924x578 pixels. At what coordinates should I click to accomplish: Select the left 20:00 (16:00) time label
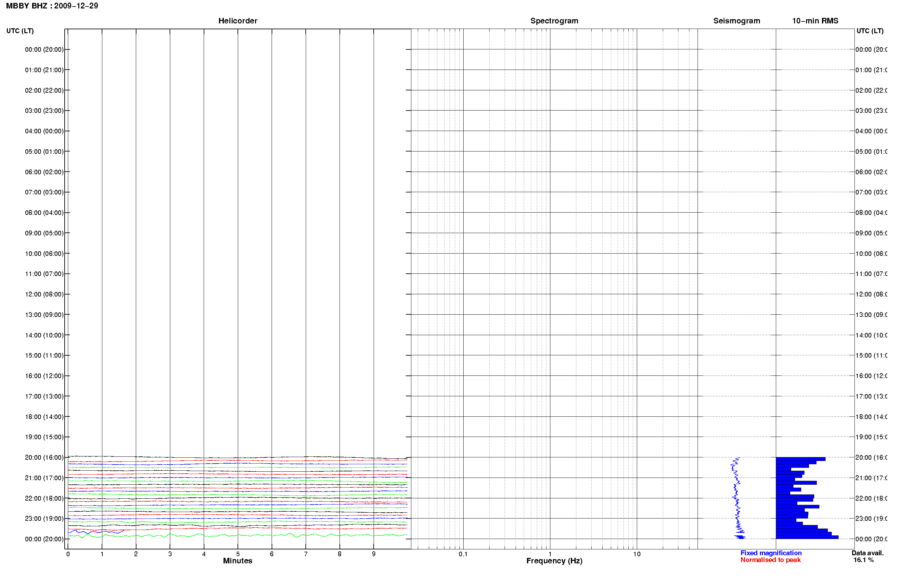(44, 458)
